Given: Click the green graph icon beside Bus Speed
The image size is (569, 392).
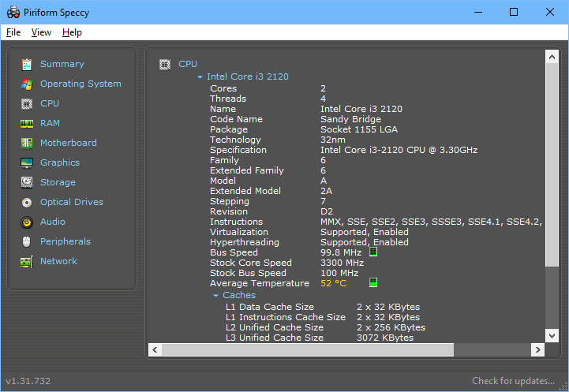Looking at the screenshot, I should 373,252.
